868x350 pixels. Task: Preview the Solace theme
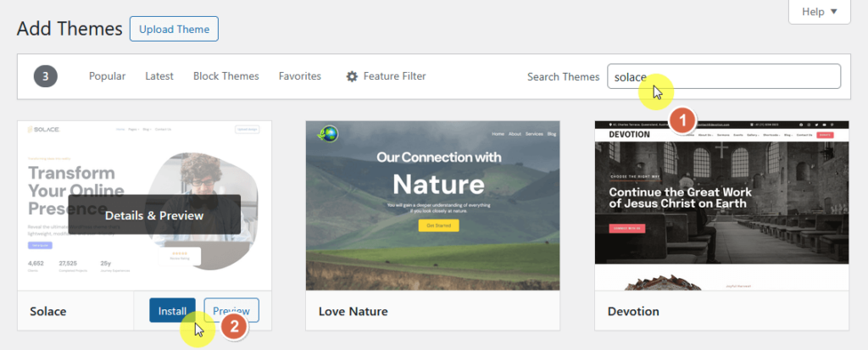(231, 311)
